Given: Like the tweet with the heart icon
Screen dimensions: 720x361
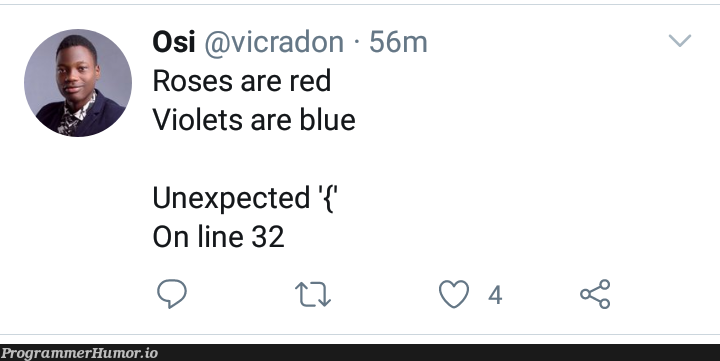Looking at the screenshot, I should [x=454, y=294].
